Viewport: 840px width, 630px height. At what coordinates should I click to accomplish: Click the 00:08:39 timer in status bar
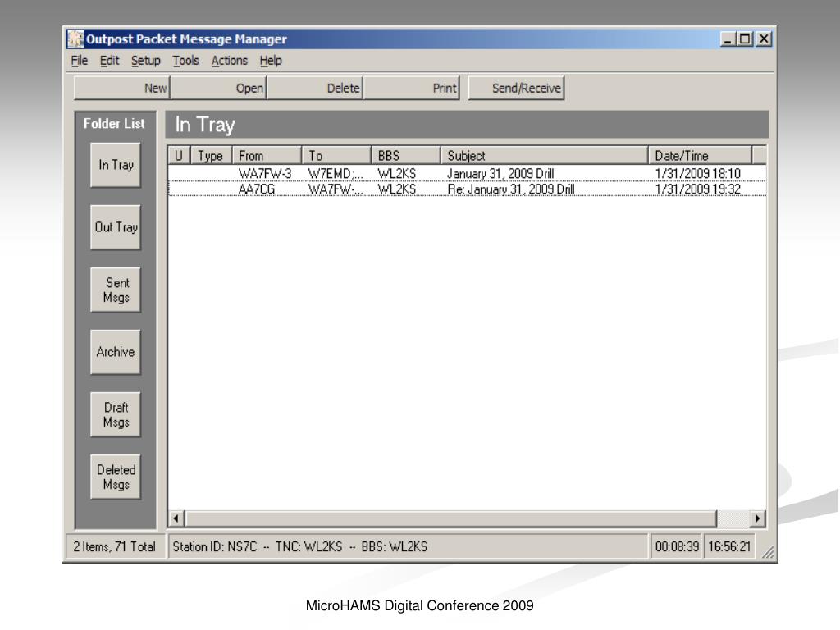point(677,546)
